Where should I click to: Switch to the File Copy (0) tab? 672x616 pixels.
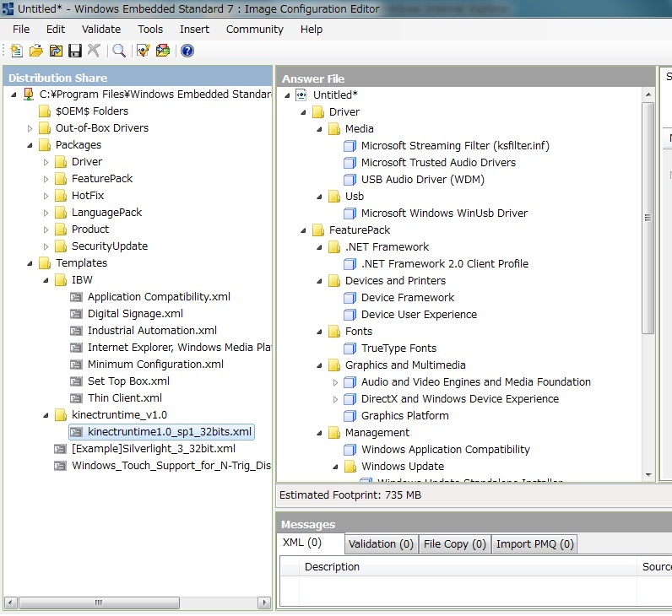pyautogui.click(x=455, y=544)
